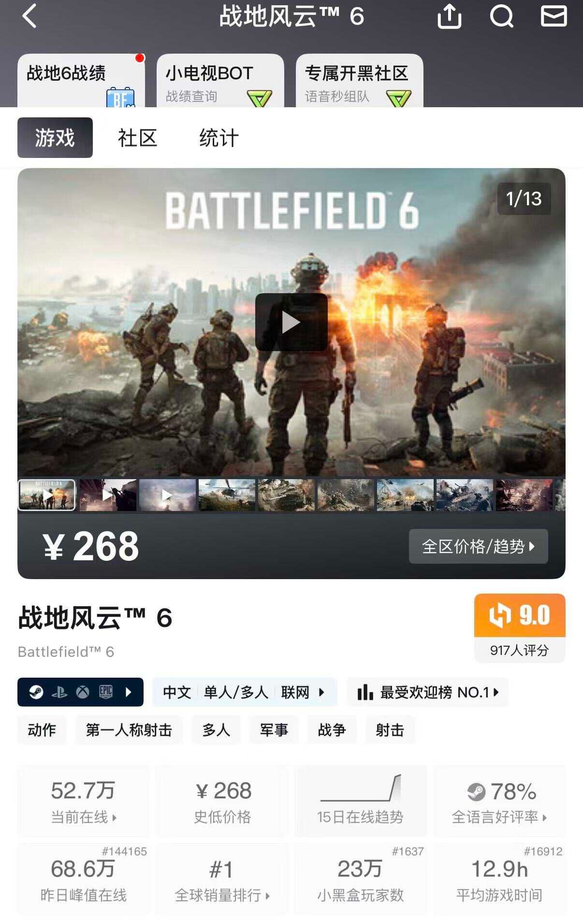Open the mail inbox icon
Image resolution: width=583 pixels, height=924 pixels.
[x=553, y=16]
